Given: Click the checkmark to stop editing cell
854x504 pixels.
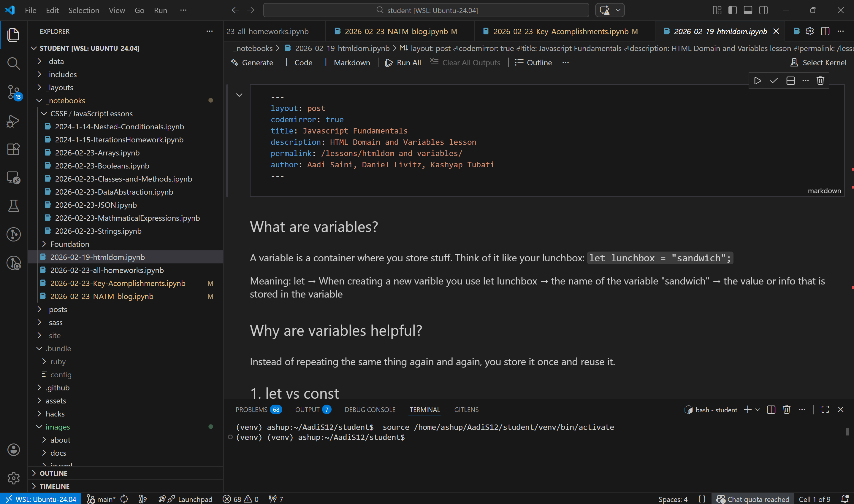Looking at the screenshot, I should tap(774, 81).
